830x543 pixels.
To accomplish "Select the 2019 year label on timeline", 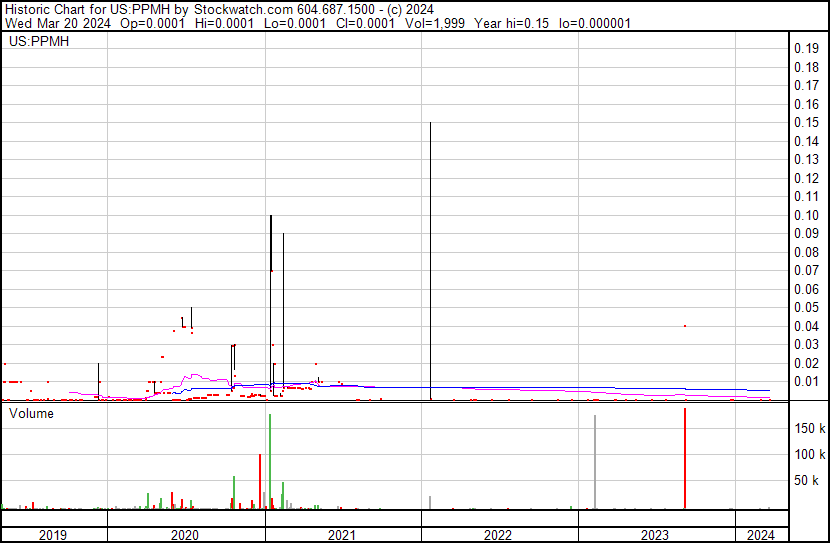I will [x=54, y=535].
